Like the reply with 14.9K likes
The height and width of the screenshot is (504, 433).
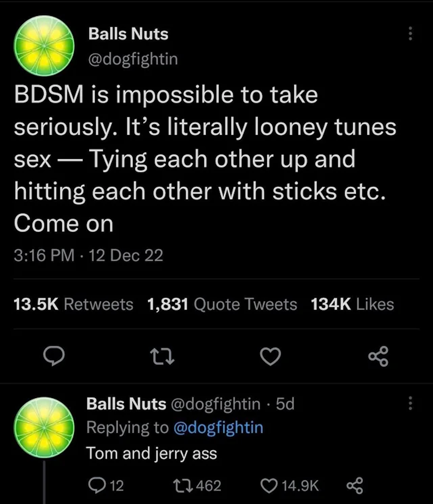[x=269, y=486]
